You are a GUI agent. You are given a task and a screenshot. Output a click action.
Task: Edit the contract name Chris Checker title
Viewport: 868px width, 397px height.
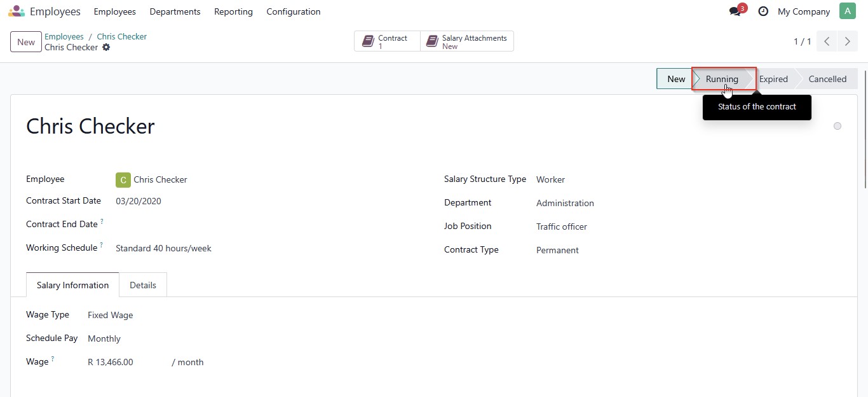(x=90, y=126)
